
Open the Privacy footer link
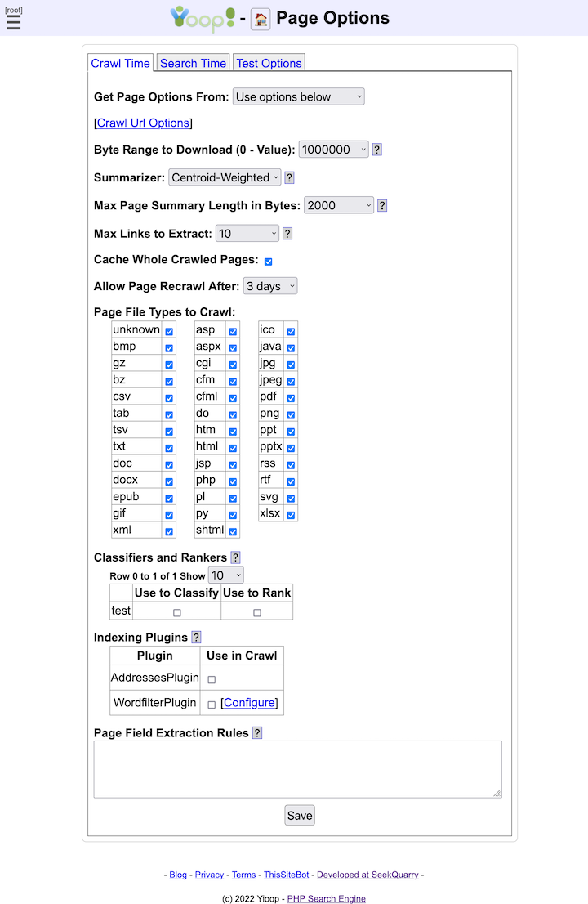click(x=209, y=875)
